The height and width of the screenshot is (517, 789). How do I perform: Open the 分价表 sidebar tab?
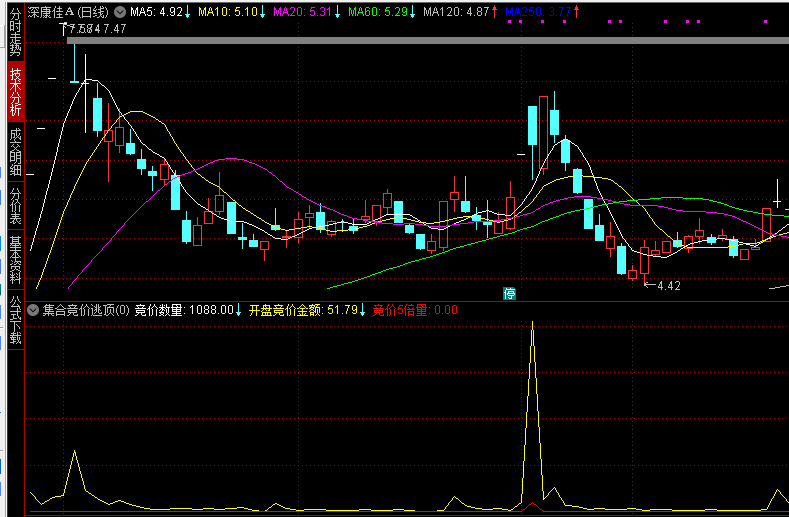14,206
